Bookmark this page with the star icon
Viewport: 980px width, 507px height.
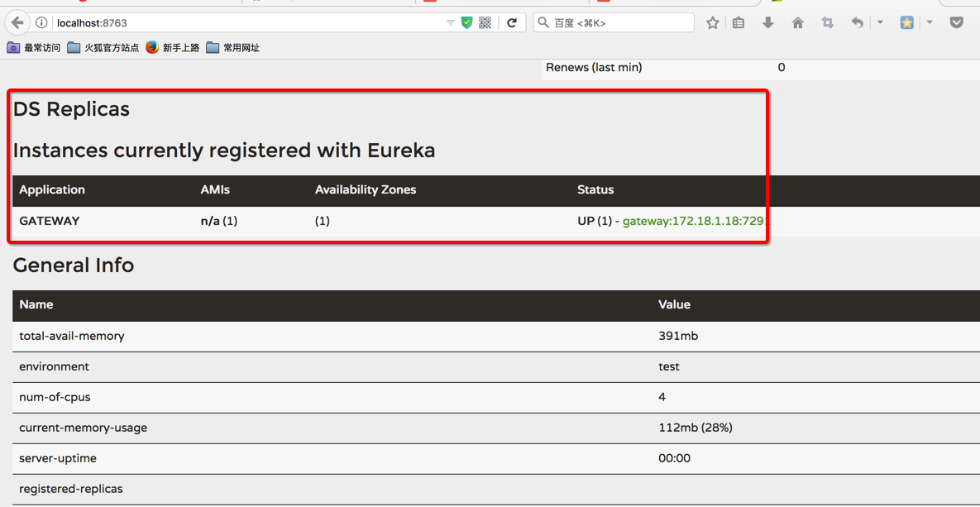coord(713,23)
